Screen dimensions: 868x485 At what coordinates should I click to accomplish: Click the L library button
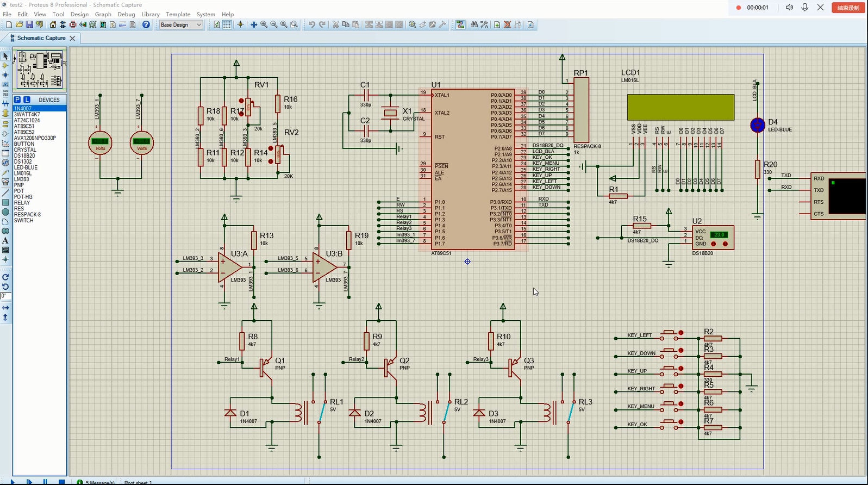(x=27, y=100)
